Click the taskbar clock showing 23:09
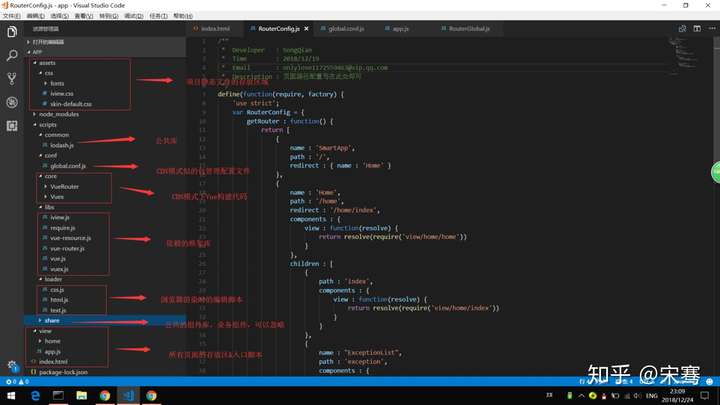The width and height of the screenshot is (720, 405). (x=677, y=395)
